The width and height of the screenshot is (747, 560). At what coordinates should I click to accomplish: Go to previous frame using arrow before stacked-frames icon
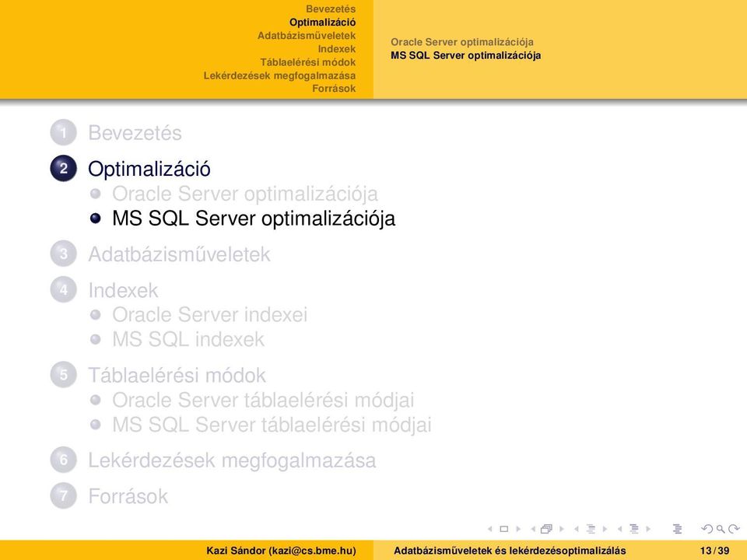(533, 529)
